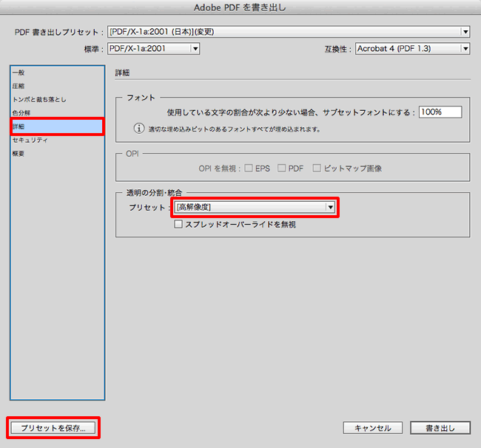Image resolution: width=481 pixels, height=448 pixels.
Task: Open the 透明の分割・統合 プリセット dropdown
Action: (255, 207)
